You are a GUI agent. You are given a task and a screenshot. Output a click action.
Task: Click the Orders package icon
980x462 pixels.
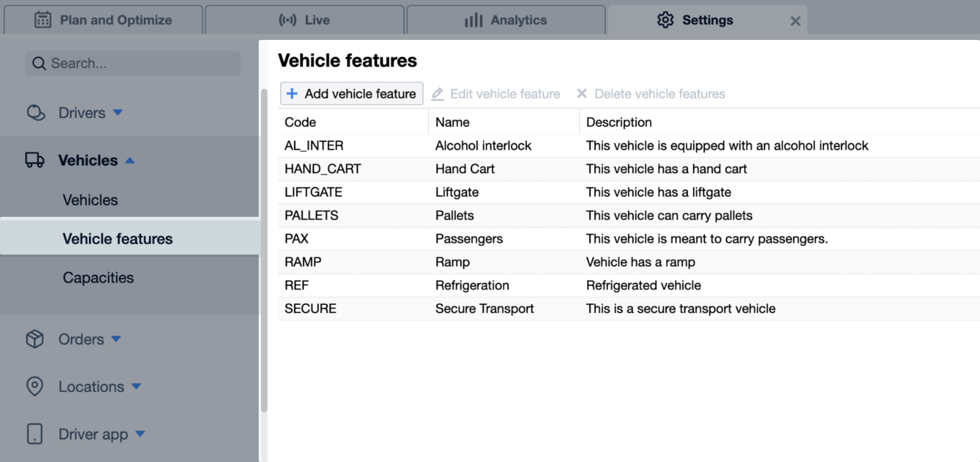pos(34,339)
